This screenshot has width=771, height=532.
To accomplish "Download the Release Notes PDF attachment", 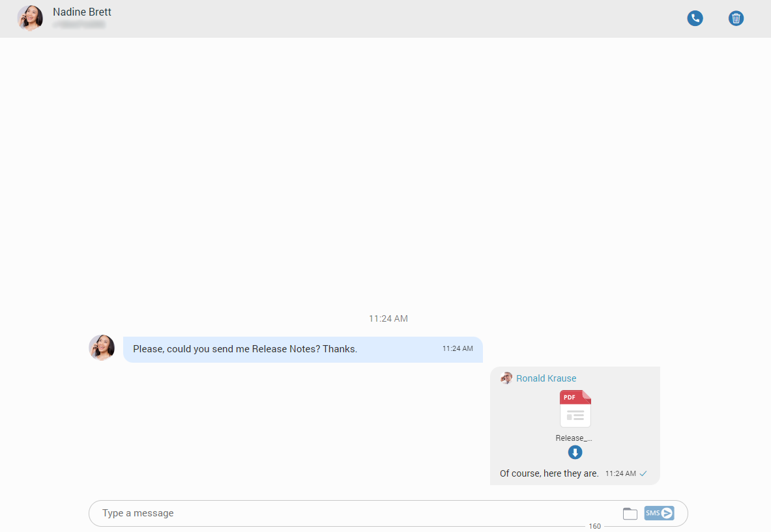I will pos(575,452).
